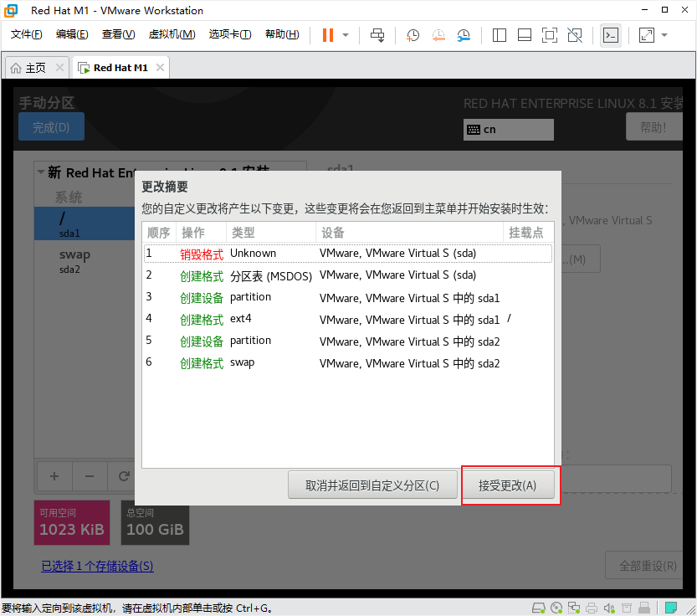Click the orange pause virtual machine icon
Screen dimensions: 697x616
328,35
